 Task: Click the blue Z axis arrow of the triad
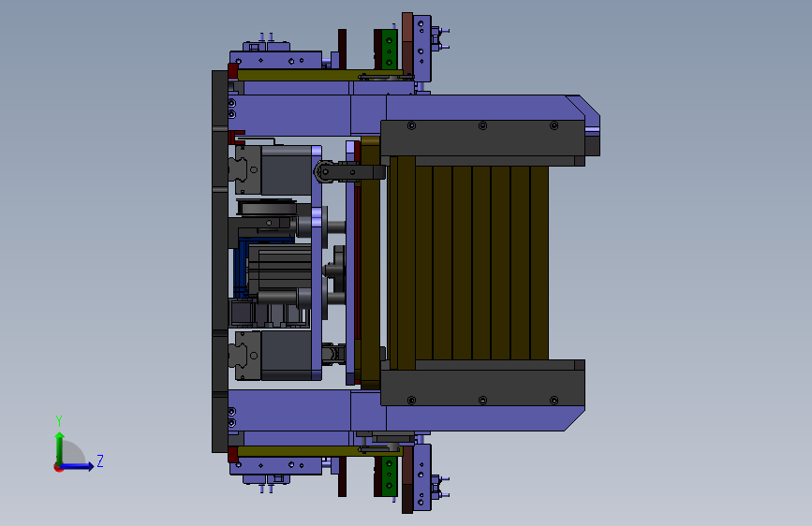(x=78, y=466)
